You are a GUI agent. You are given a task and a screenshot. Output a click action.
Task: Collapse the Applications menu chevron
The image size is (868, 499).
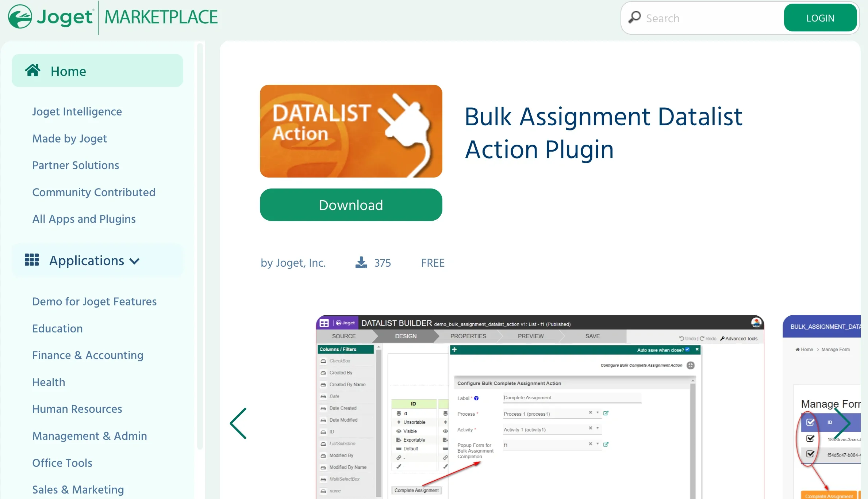pos(135,261)
